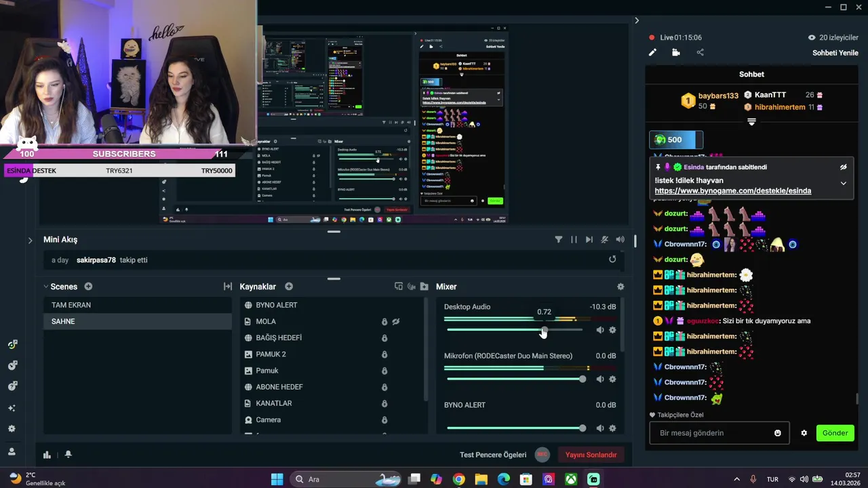This screenshot has height=488, width=868.
Task: Toggle the lock on Pamuk source
Action: tap(384, 371)
